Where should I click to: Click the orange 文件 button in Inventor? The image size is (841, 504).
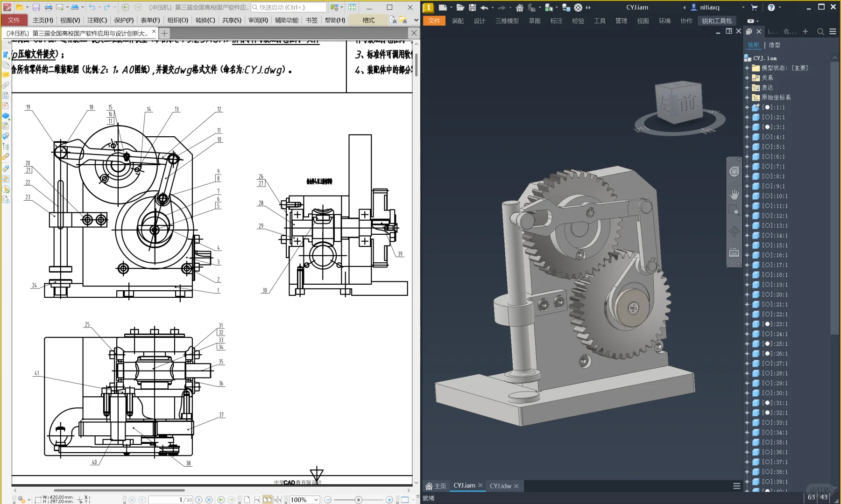click(434, 21)
